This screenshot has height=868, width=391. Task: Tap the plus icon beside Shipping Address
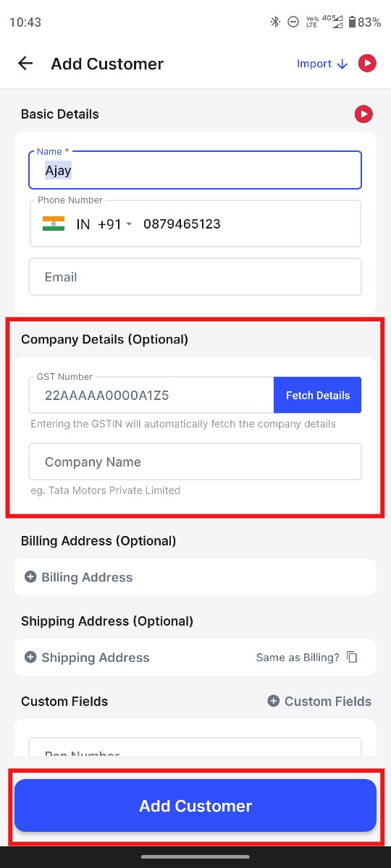coord(30,658)
